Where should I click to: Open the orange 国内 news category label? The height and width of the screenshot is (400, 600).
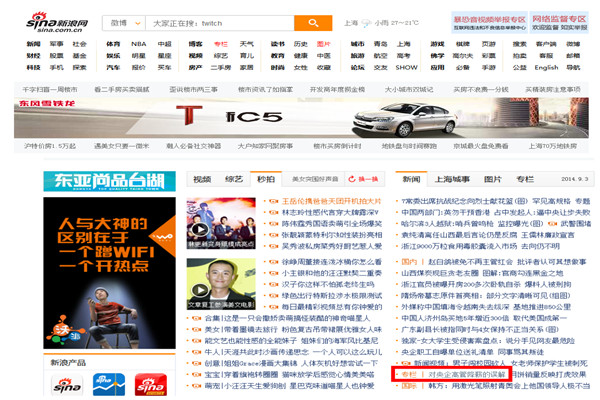(x=409, y=262)
